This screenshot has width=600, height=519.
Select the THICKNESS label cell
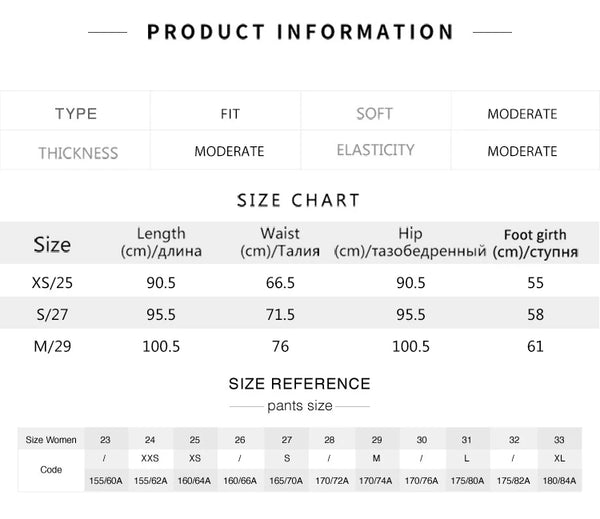tap(78, 152)
